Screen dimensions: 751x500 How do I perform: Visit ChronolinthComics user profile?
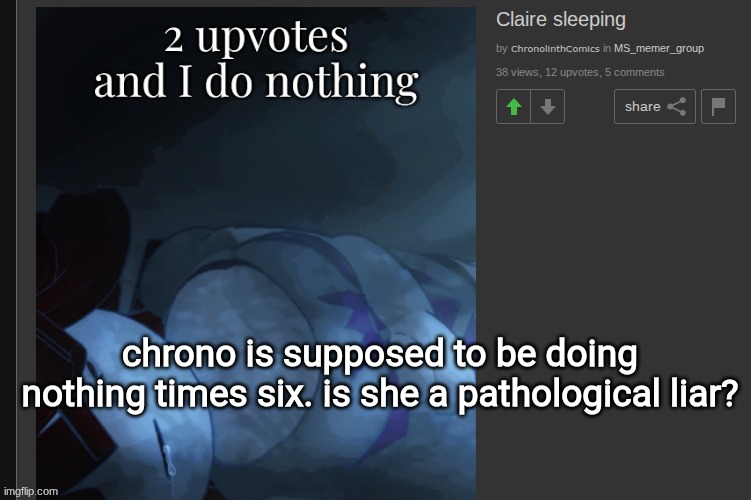[555, 49]
